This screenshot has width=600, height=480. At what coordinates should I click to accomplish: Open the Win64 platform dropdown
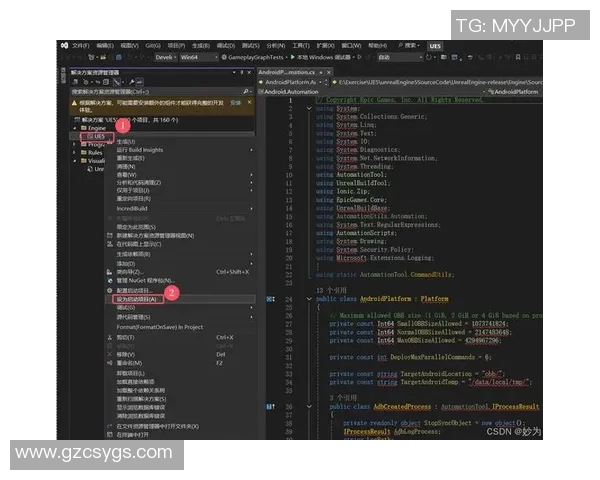click(199, 57)
